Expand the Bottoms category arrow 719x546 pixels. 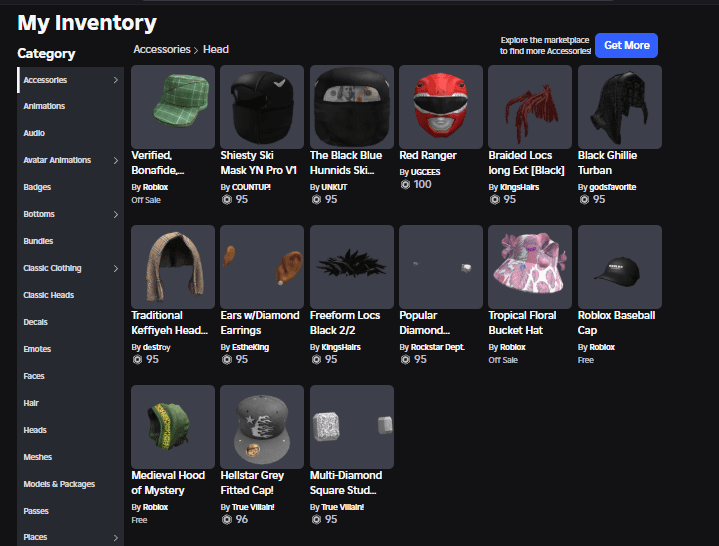coord(115,214)
